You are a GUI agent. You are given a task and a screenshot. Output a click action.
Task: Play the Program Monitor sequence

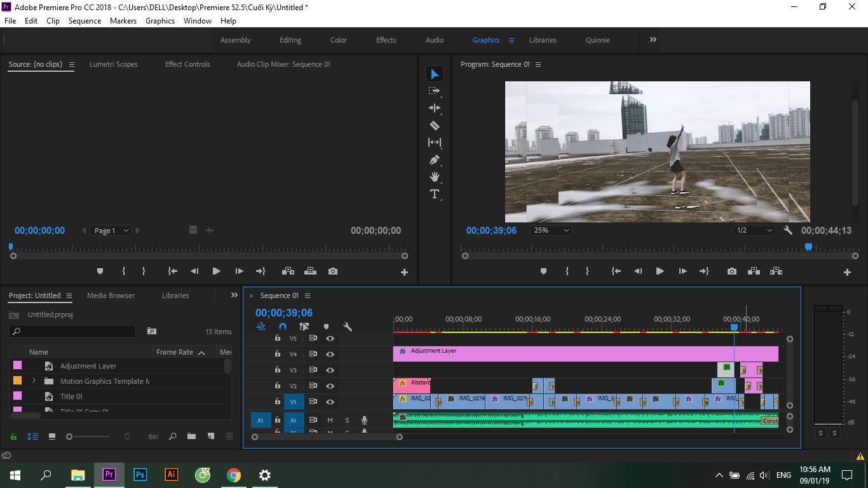[x=660, y=271]
